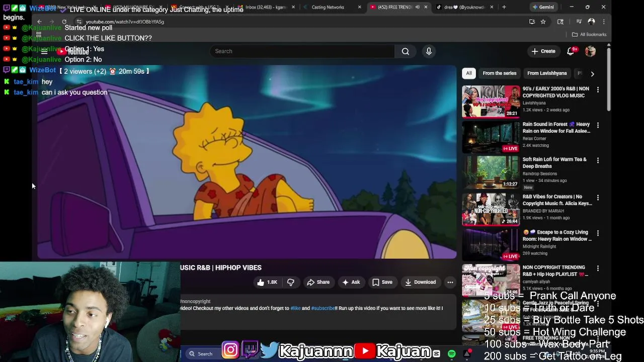Image resolution: width=644 pixels, height=362 pixels.
Task: Click the Download button
Action: click(x=421, y=283)
